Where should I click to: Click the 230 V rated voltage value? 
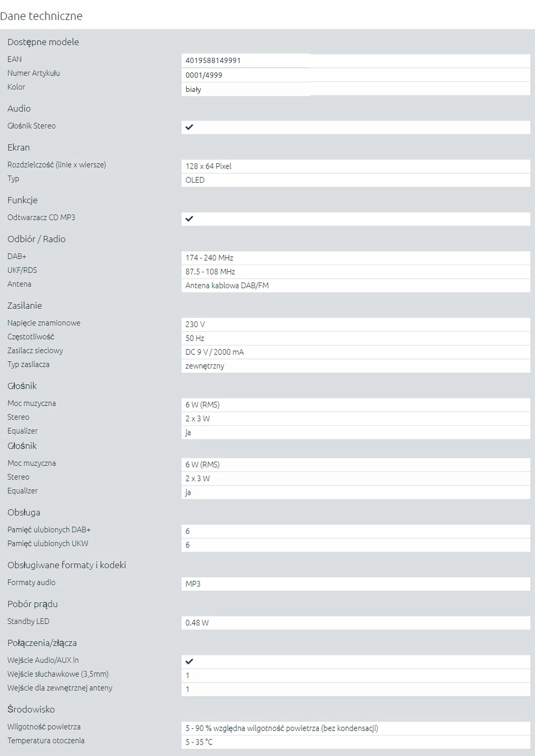[x=195, y=324]
